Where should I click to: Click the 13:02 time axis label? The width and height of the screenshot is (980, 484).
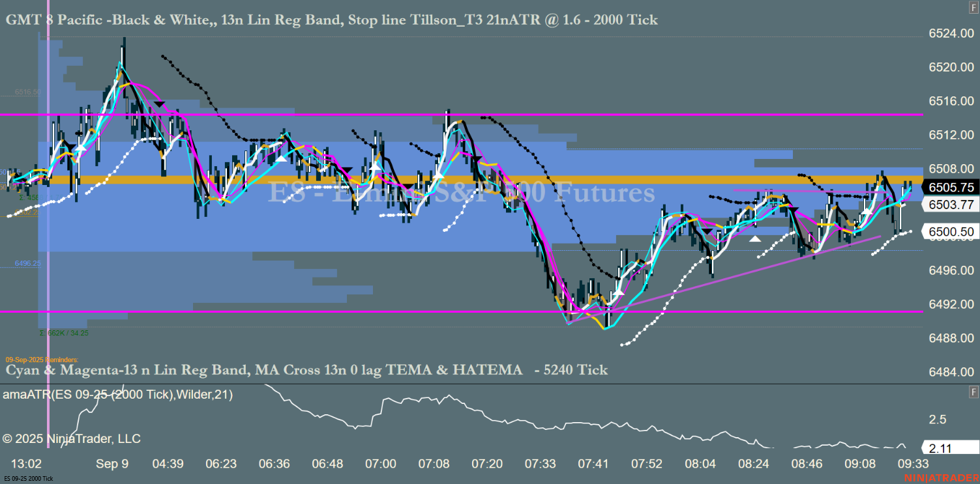(27, 464)
